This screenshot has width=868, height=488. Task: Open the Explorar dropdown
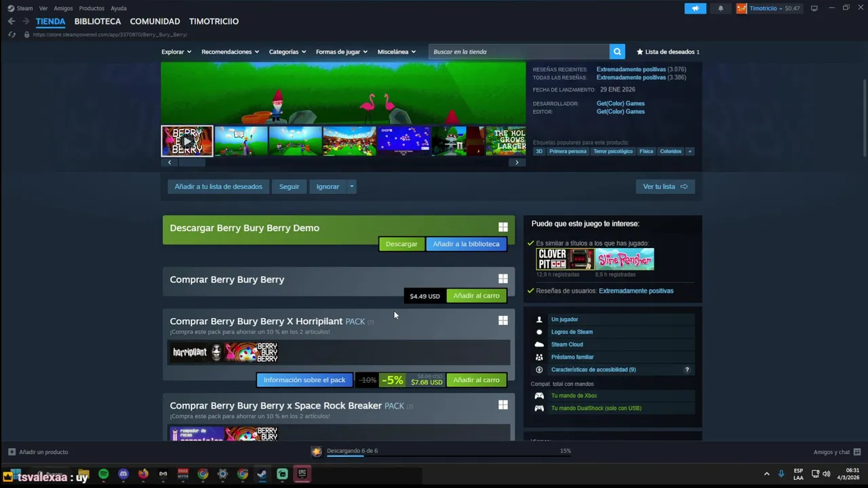coord(176,52)
